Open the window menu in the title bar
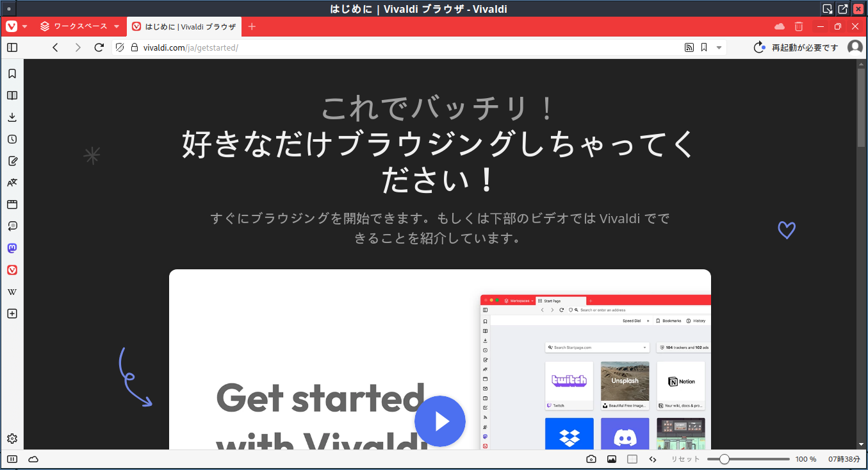Viewport: 868px width, 470px height. [8, 9]
